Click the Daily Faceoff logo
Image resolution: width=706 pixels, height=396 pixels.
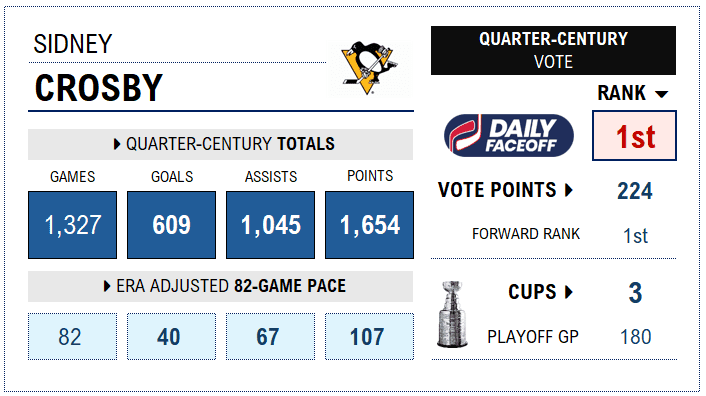(509, 135)
